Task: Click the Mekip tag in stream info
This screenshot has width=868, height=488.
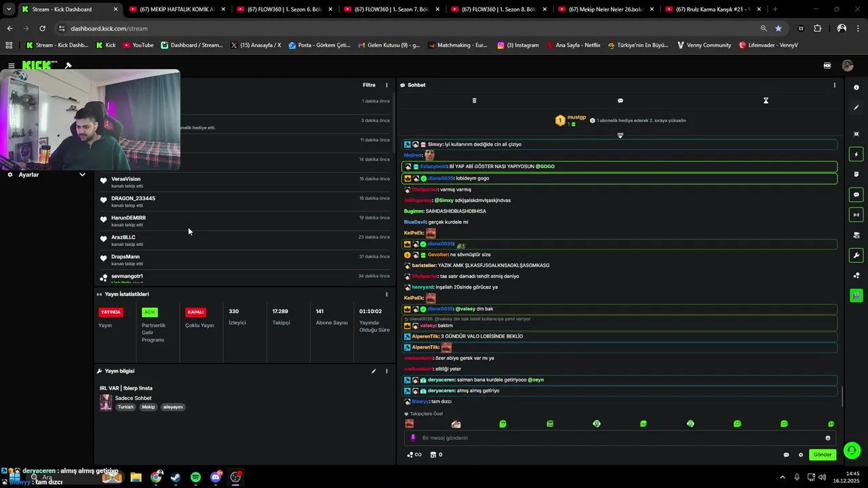Action: click(149, 407)
